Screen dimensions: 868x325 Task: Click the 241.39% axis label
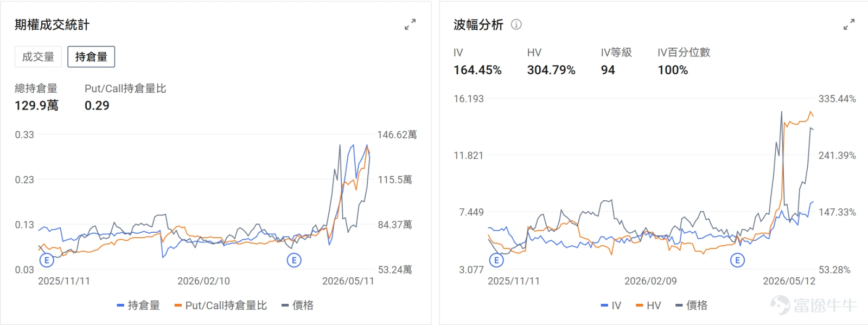point(837,156)
